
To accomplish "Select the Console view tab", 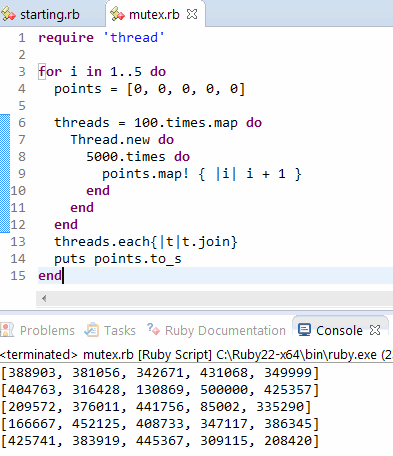I will tap(339, 330).
